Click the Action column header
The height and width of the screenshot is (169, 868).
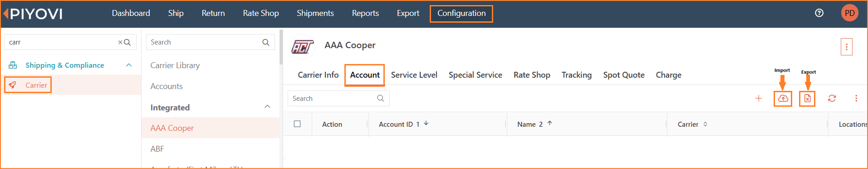tap(332, 124)
